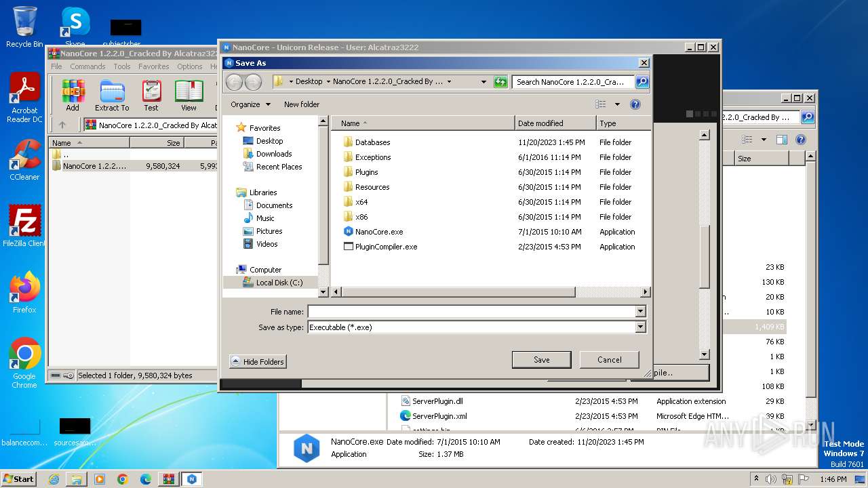Open CCleaner desktop icon
This screenshot has height=488, width=868.
click(x=24, y=160)
